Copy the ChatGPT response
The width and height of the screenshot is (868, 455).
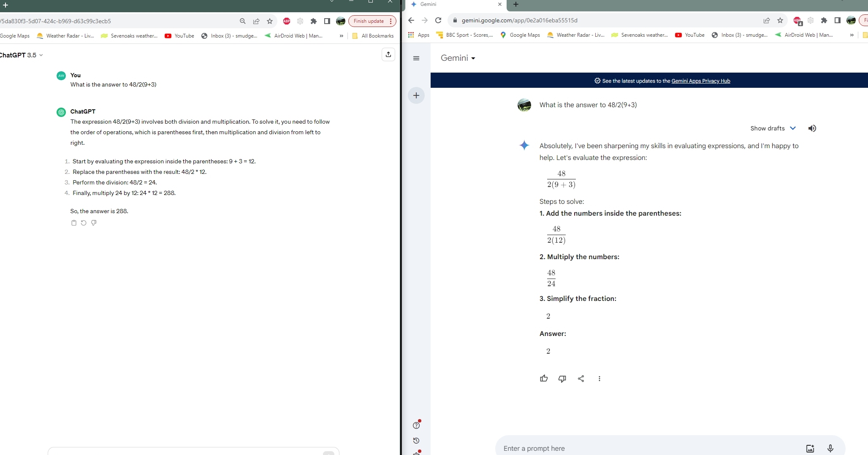pyautogui.click(x=74, y=223)
